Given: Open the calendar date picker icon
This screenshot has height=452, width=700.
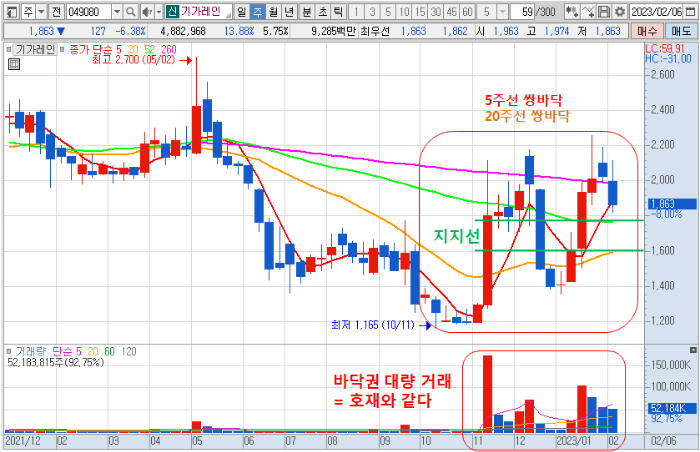Looking at the screenshot, I should point(691,12).
